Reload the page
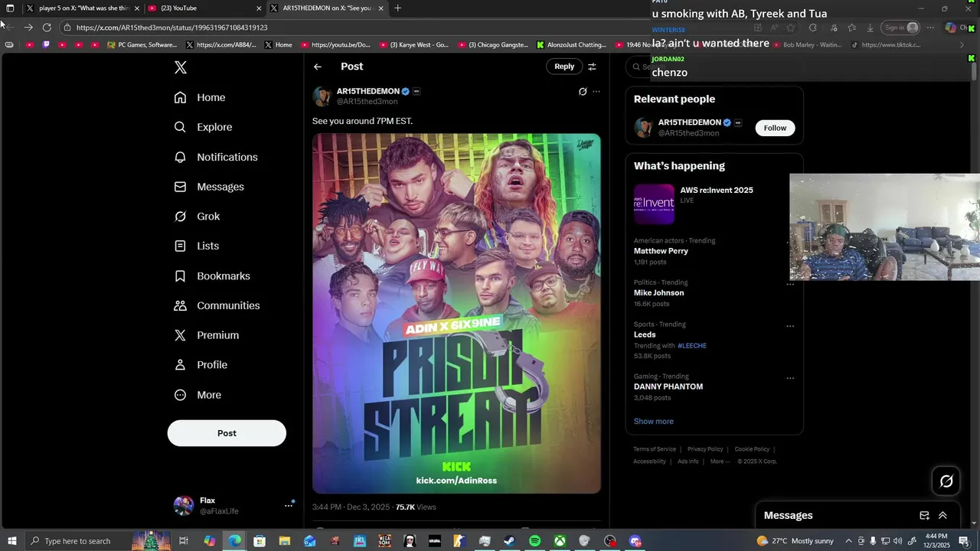This screenshot has width=980, height=551. coord(47,28)
